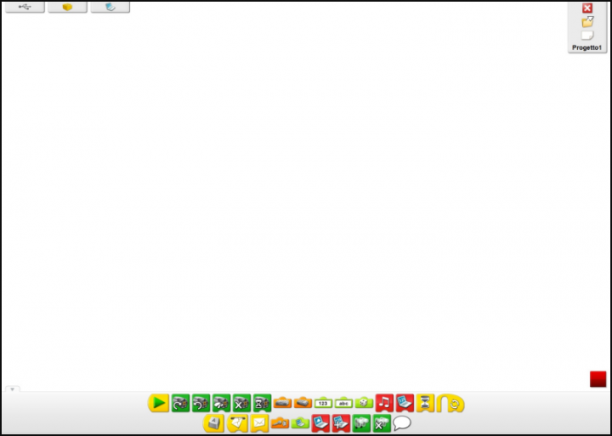Pick the Motor This Way block
Image resolution: width=612 pixels, height=436 pixels.
click(x=180, y=403)
